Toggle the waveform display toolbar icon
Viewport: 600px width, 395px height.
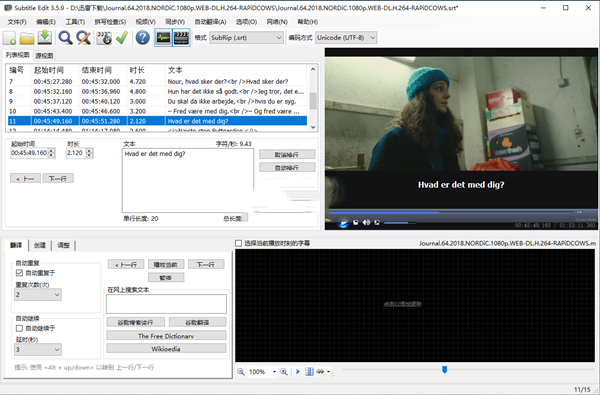(x=163, y=38)
